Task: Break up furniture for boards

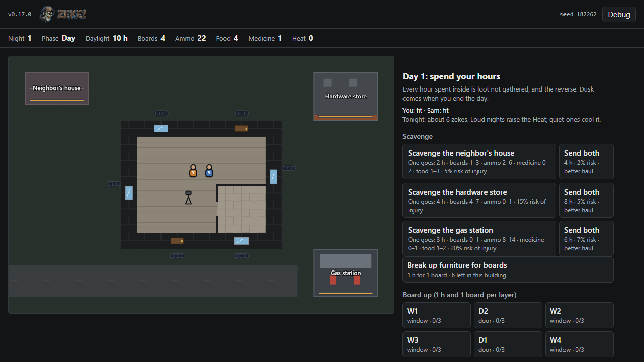Action: click(508, 269)
